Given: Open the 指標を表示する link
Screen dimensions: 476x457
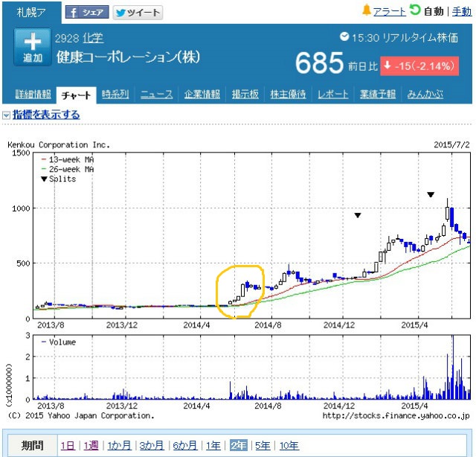Looking at the screenshot, I should pos(46,115).
